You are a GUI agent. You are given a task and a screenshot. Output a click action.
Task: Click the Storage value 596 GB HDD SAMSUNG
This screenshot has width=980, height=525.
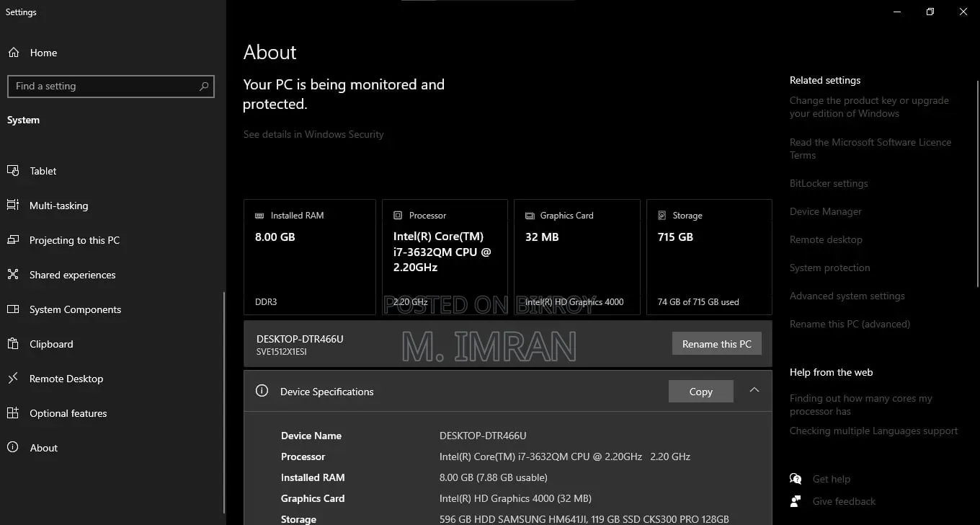click(584, 519)
